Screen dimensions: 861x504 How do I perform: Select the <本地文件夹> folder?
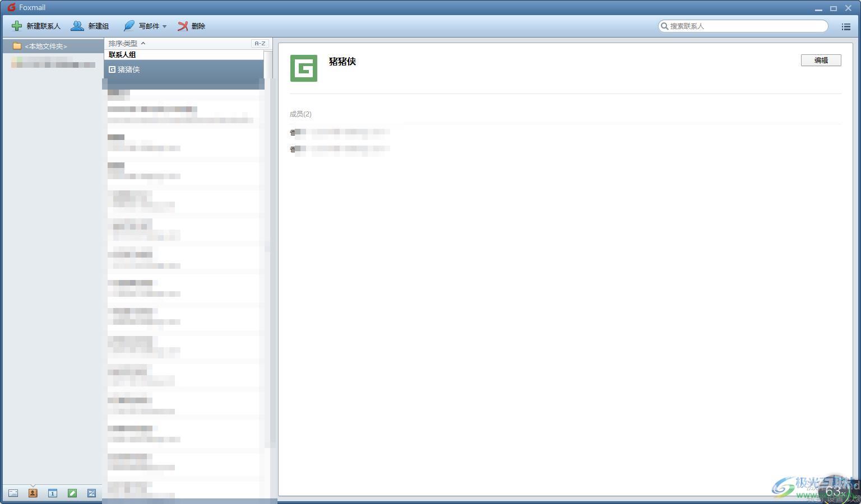[x=52, y=46]
